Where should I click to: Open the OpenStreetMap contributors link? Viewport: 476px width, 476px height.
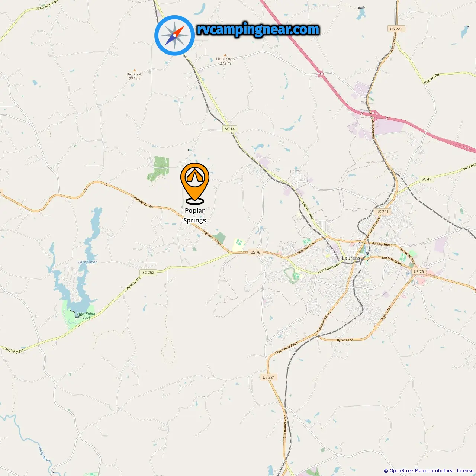pos(421,470)
